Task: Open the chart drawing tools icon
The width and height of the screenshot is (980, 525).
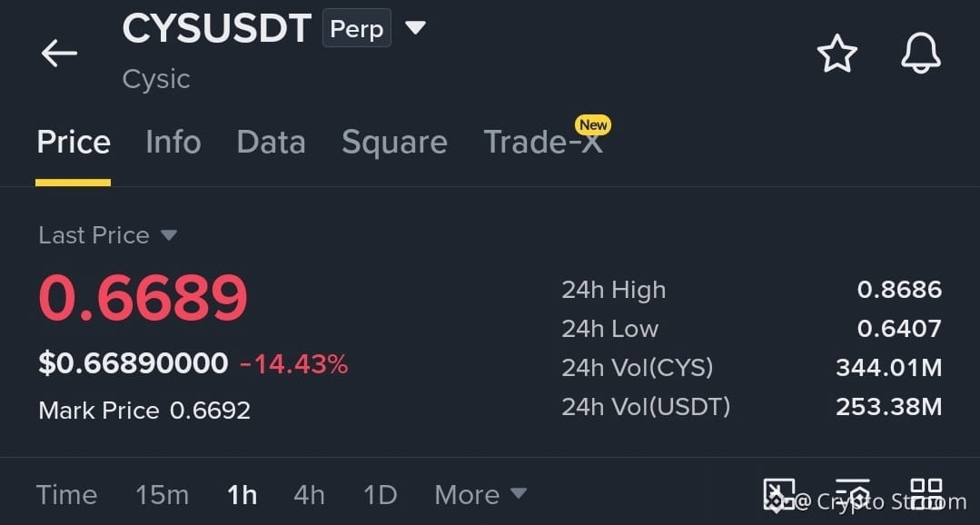Action: pyautogui.click(x=778, y=494)
